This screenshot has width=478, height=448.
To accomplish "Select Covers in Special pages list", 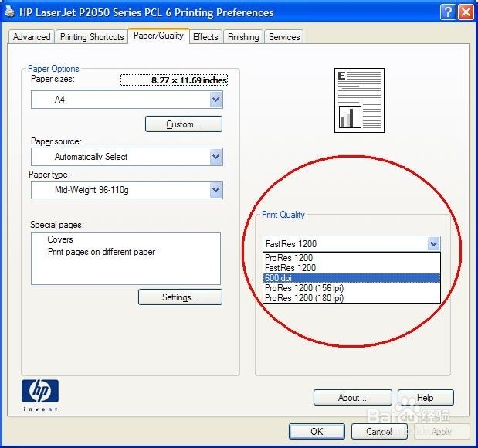I will (60, 239).
